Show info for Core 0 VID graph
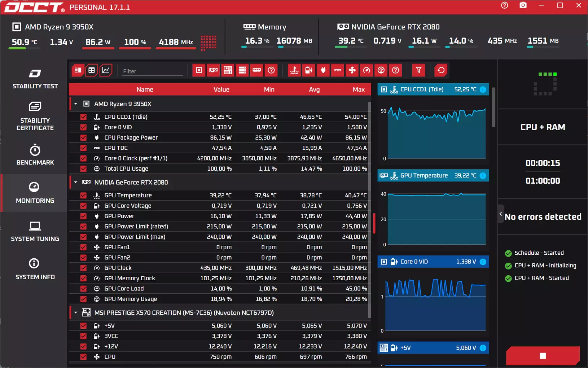 point(483,262)
